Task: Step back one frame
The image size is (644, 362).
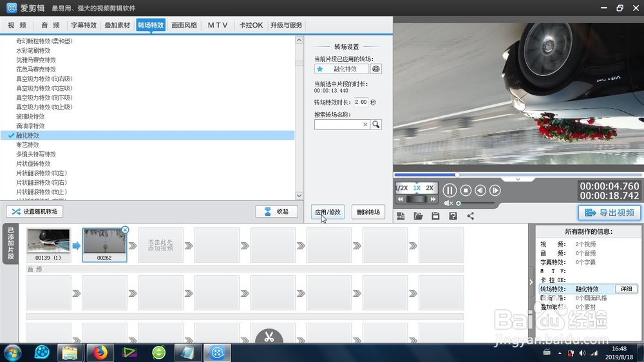Action: point(480,190)
